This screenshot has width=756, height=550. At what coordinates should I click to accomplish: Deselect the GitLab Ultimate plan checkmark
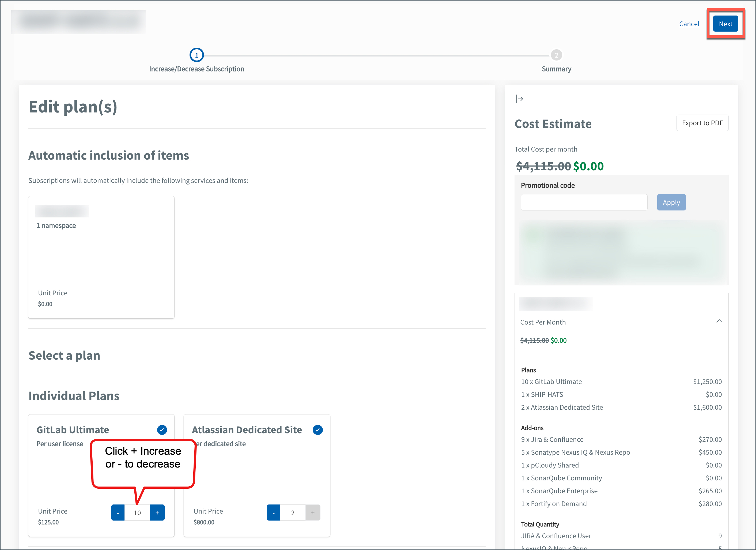pos(162,430)
